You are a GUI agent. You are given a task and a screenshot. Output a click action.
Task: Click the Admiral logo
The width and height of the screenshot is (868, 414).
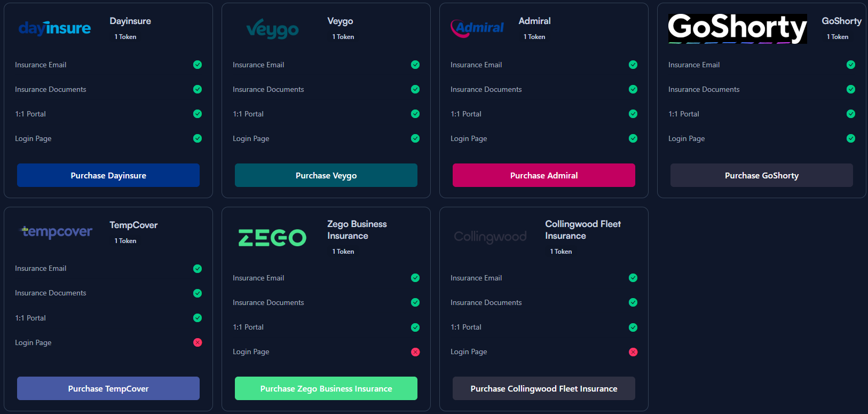point(477,28)
